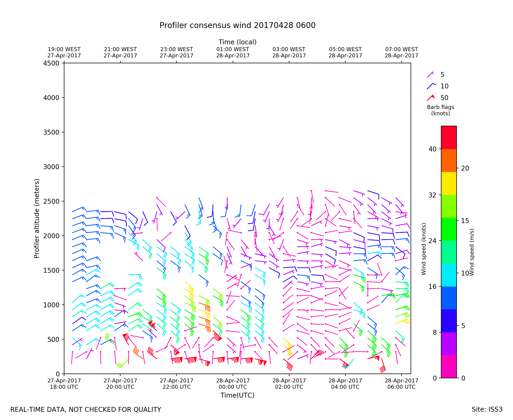Viewport: 513px width, 420px height.
Task: Click the red segment of the wind speed colorbar
Action: click(449, 137)
